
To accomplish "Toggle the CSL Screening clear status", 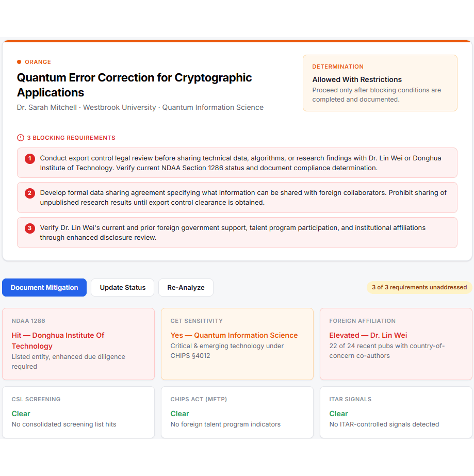I will pos(78,412).
